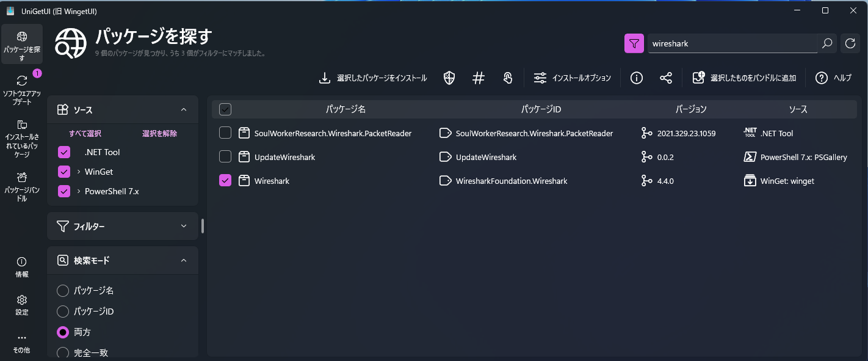
Task: Click すべて選択 link
Action: click(85, 133)
